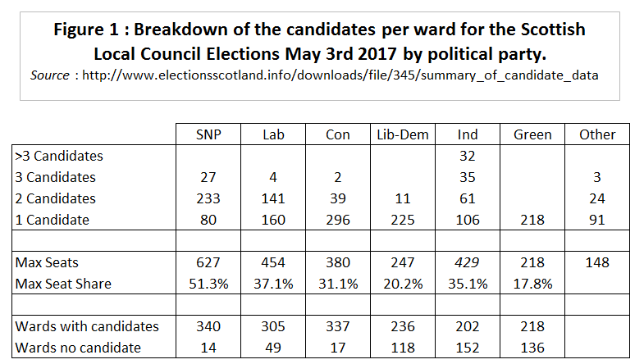Viewport: 644px width, 364px height.
Task: Click the 51.3% max seat share cell
Action: point(208,284)
